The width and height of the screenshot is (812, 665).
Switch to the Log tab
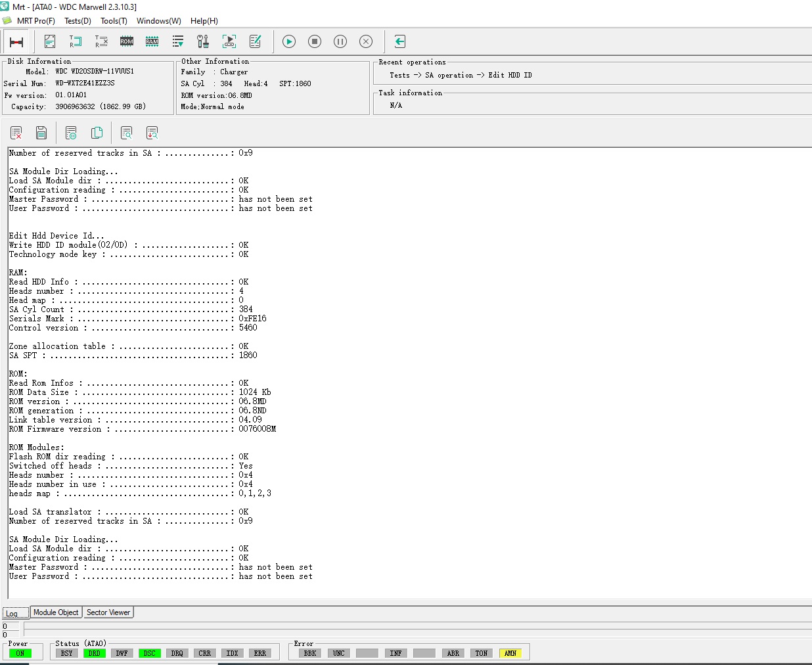[16, 613]
